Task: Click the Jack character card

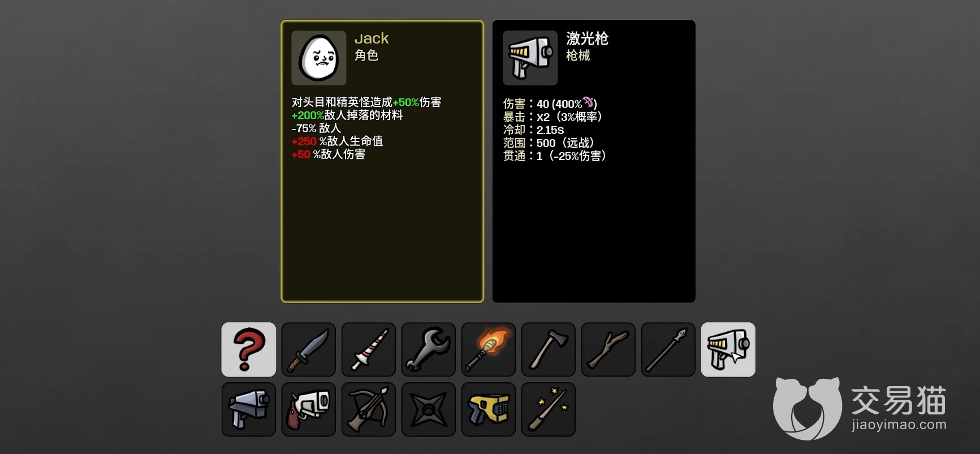Action: coord(382,161)
